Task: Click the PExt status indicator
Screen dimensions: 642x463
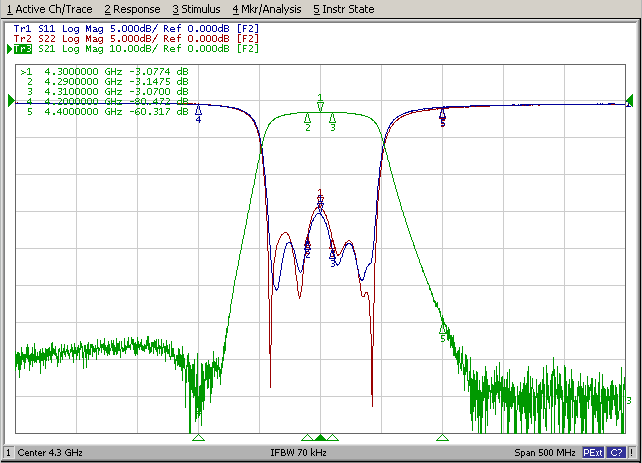Action: [x=593, y=453]
